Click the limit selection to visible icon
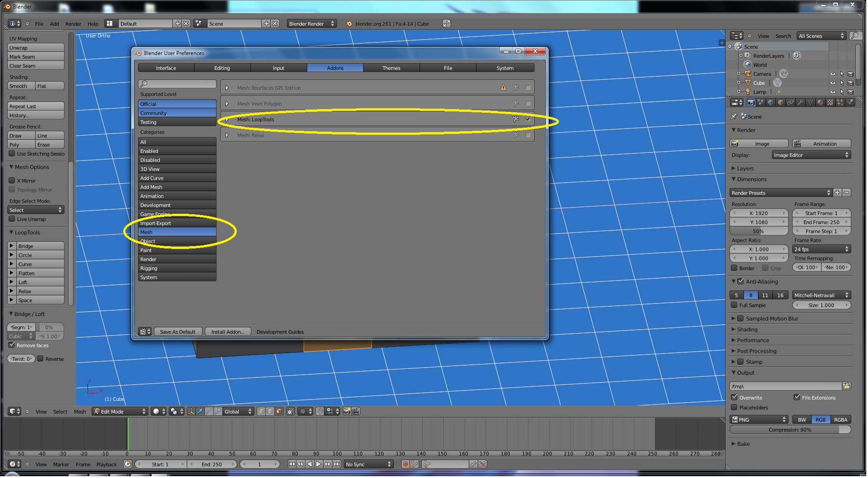 point(291,412)
